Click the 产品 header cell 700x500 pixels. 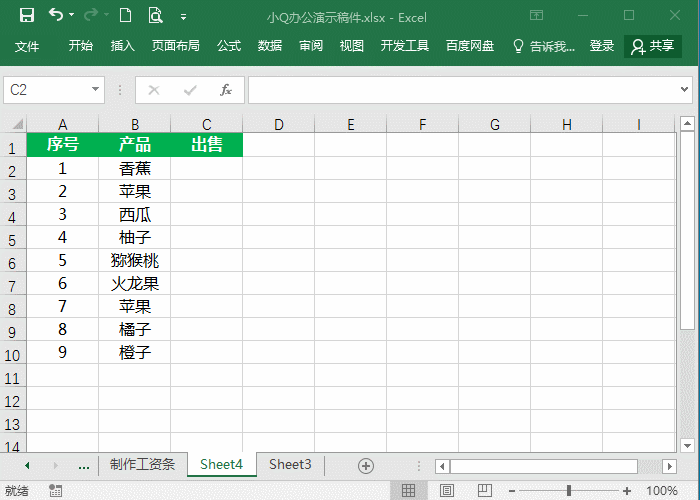[134, 145]
